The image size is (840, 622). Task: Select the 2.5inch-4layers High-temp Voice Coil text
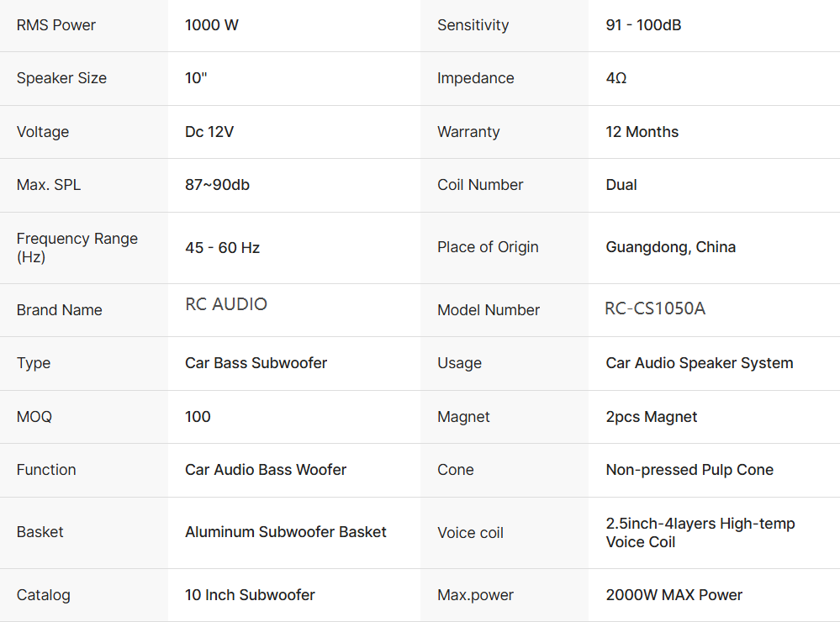click(x=700, y=533)
